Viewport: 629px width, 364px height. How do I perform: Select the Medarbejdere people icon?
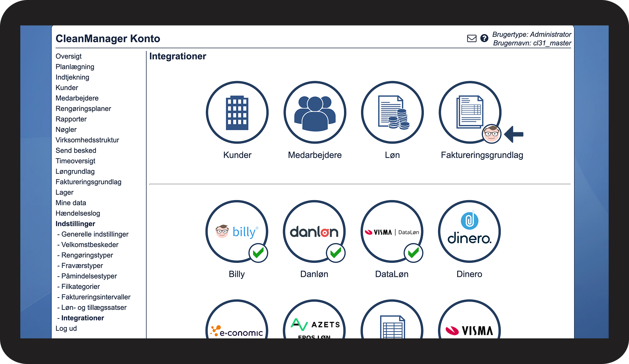[315, 112]
